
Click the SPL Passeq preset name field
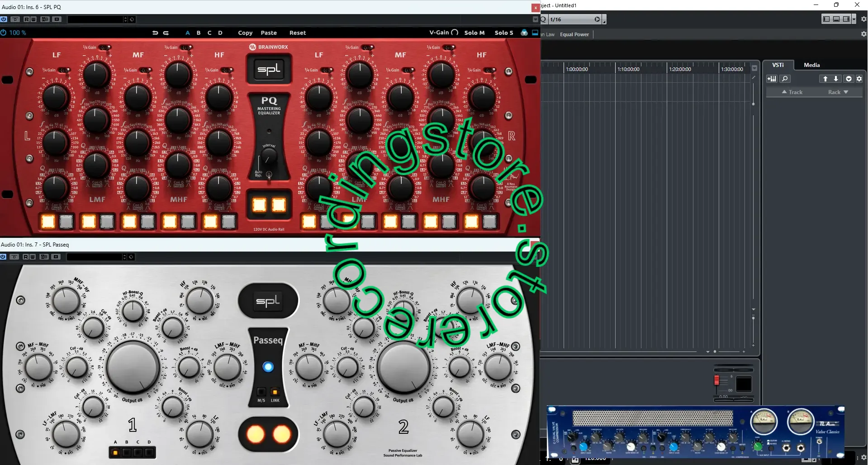coord(95,257)
